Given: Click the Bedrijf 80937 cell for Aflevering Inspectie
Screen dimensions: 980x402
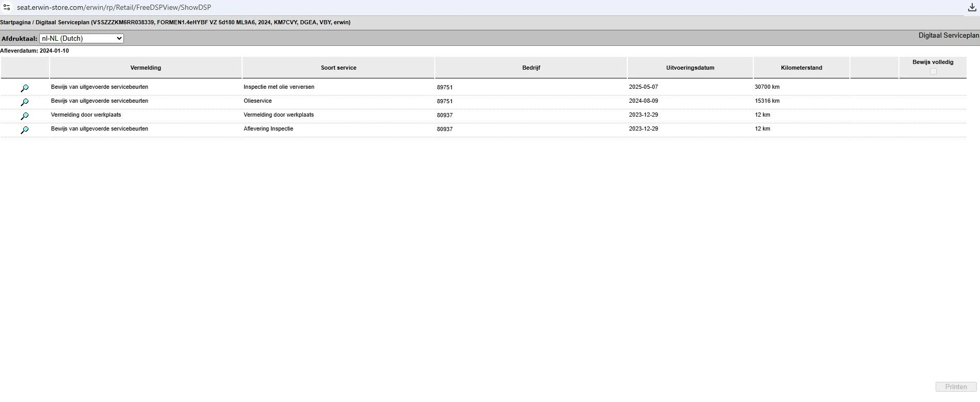Looking at the screenshot, I should 445,129.
